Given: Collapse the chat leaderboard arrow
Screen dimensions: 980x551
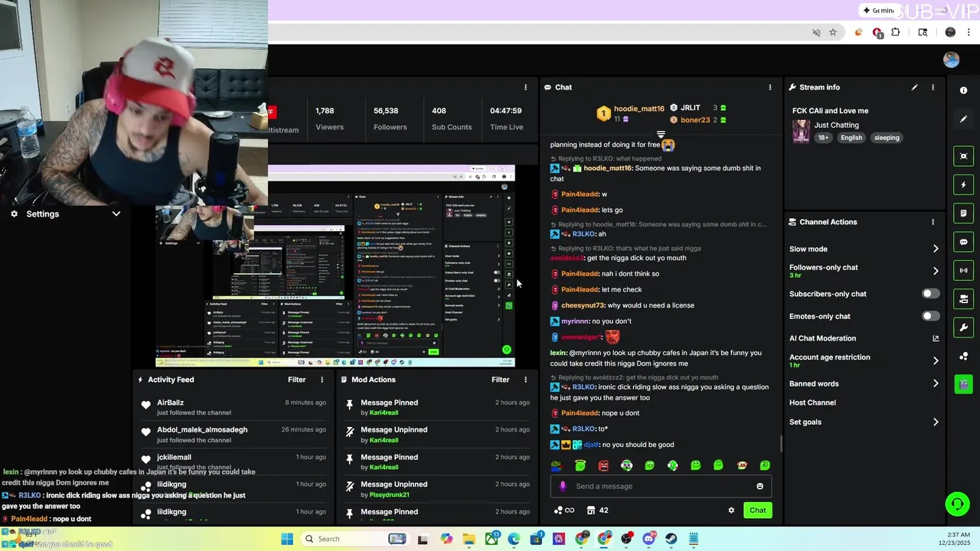Looking at the screenshot, I should point(661,134).
